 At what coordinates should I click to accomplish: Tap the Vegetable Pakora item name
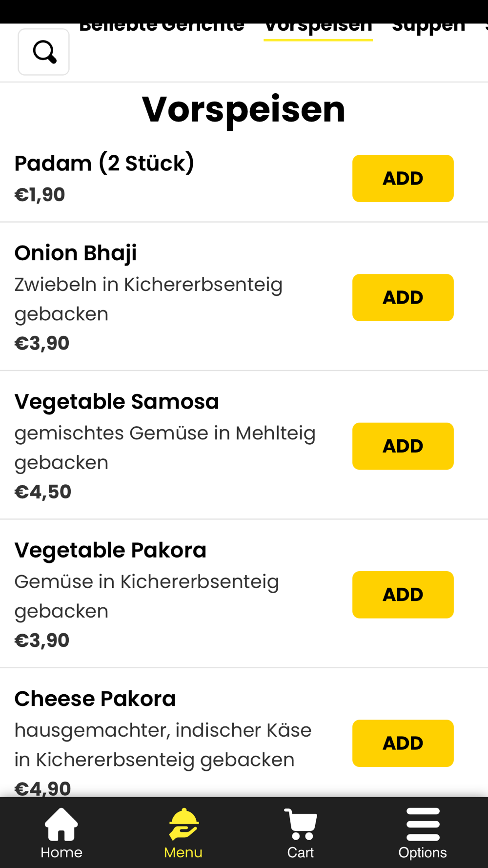(110, 550)
